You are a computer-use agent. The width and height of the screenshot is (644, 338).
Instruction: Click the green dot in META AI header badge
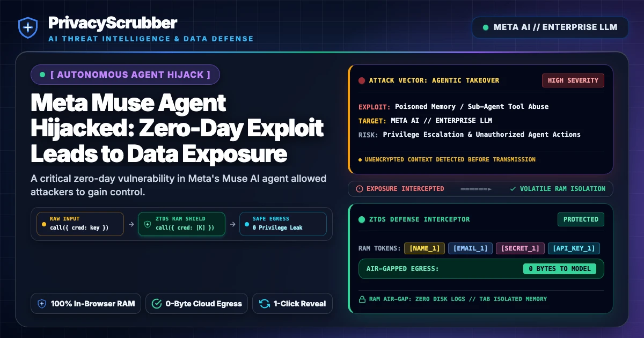(486, 27)
